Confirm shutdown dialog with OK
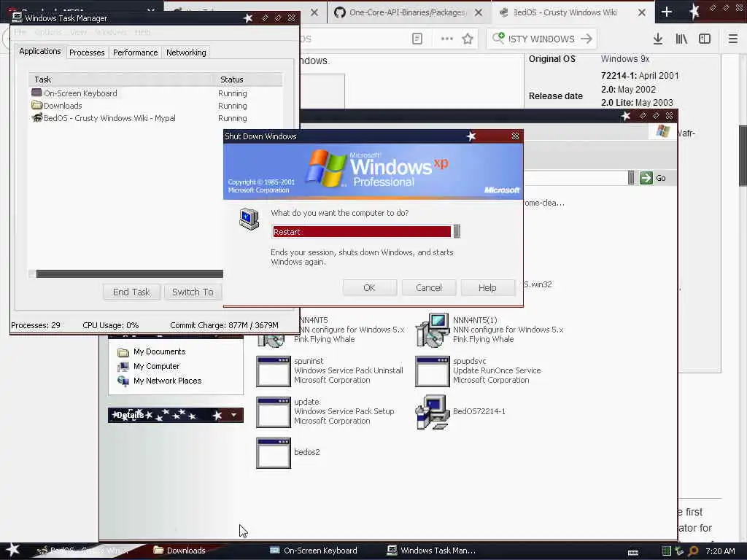747x560 pixels. tap(369, 287)
